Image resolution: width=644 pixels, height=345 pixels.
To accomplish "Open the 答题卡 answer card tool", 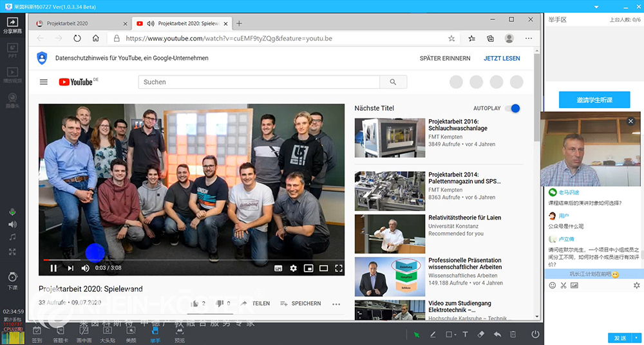I will tap(60, 334).
